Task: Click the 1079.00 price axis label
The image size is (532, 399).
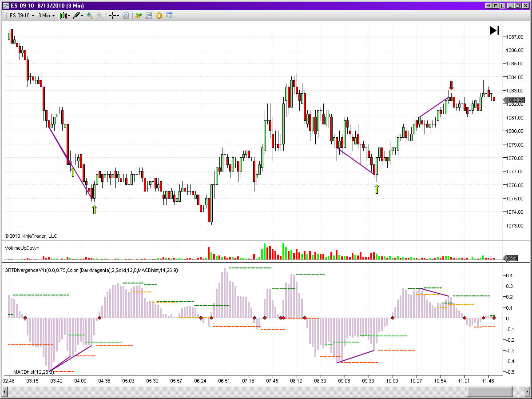Action: (514, 145)
